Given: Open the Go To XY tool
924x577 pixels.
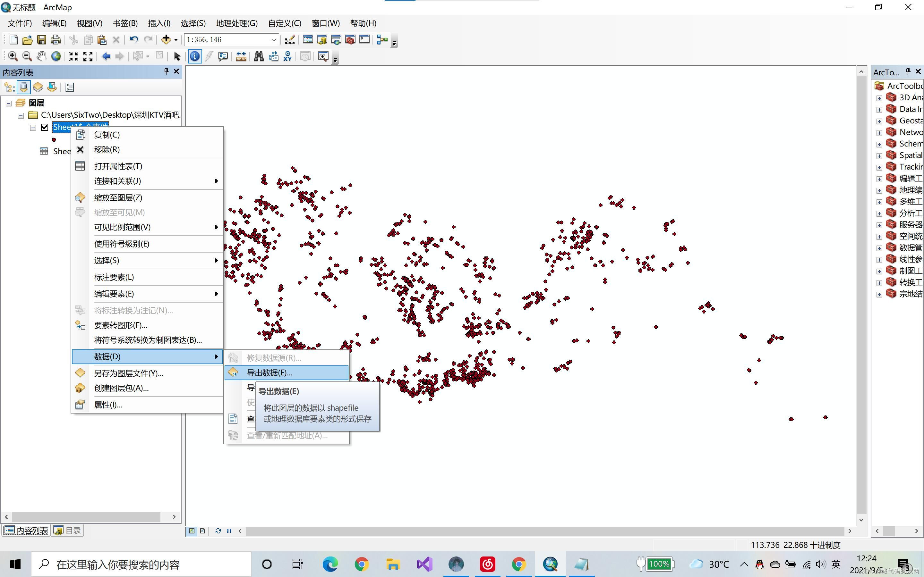Looking at the screenshot, I should pyautogui.click(x=287, y=56).
